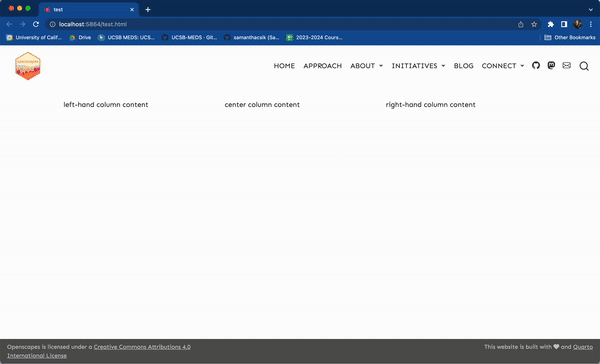This screenshot has height=364, width=600.
Task: Open the UCSB MEDS: UCS... bookmark
Action: pyautogui.click(x=126, y=38)
